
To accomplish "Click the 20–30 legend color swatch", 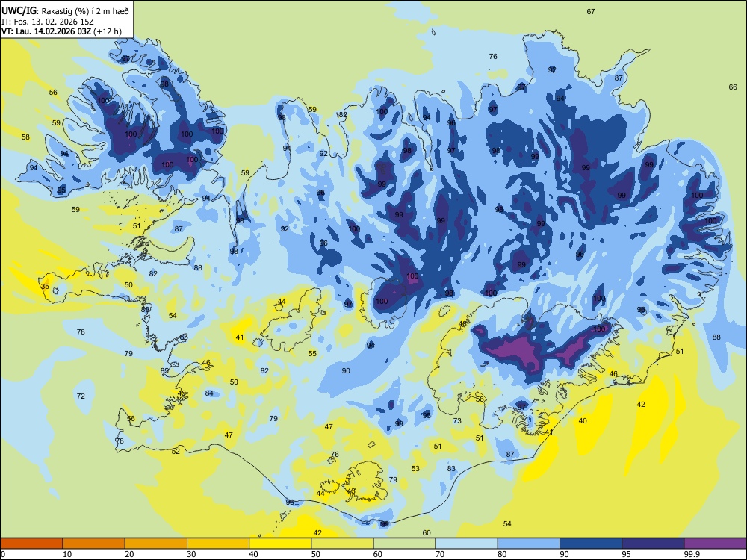I will pyautogui.click(x=156, y=544).
